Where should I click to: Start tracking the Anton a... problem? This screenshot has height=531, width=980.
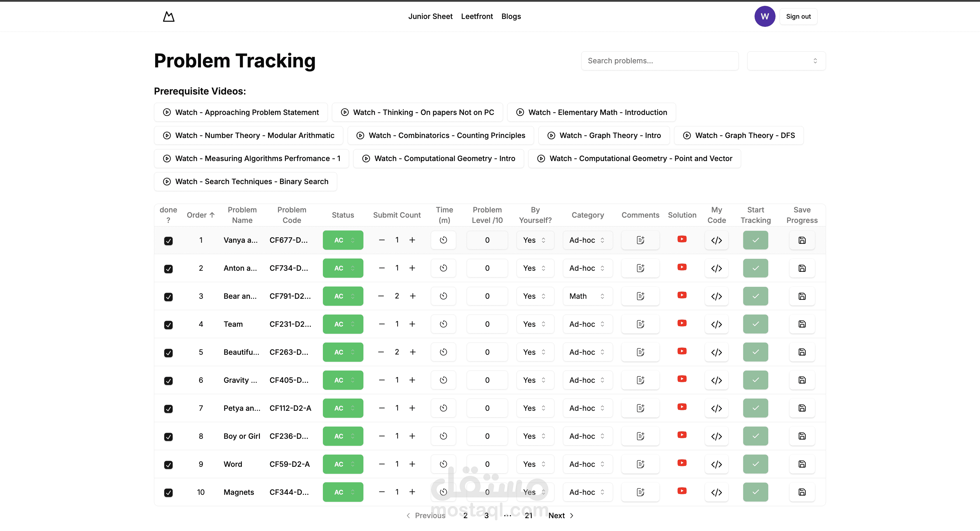(755, 268)
